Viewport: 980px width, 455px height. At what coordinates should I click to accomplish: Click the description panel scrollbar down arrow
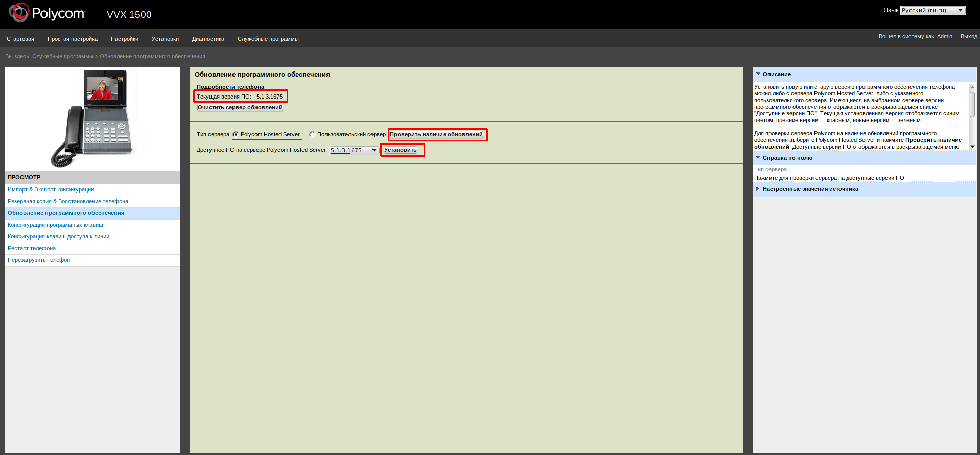click(972, 147)
